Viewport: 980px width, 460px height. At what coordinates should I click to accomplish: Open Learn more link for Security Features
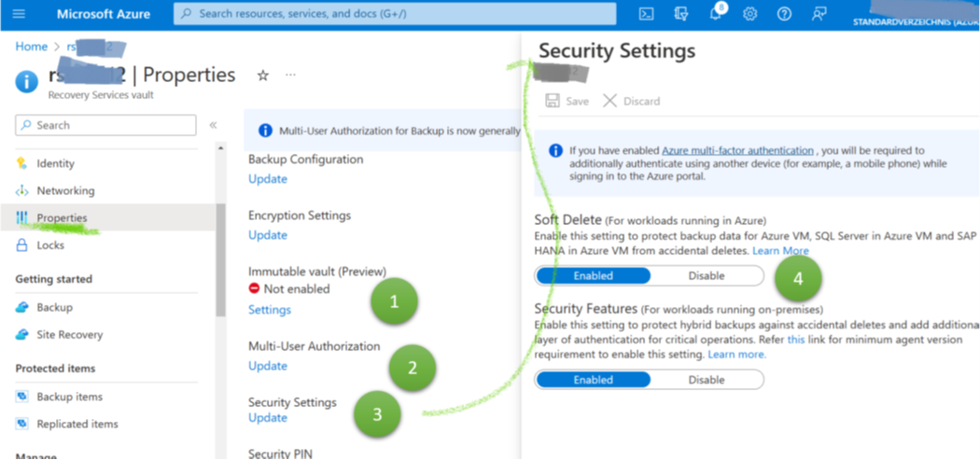point(736,355)
